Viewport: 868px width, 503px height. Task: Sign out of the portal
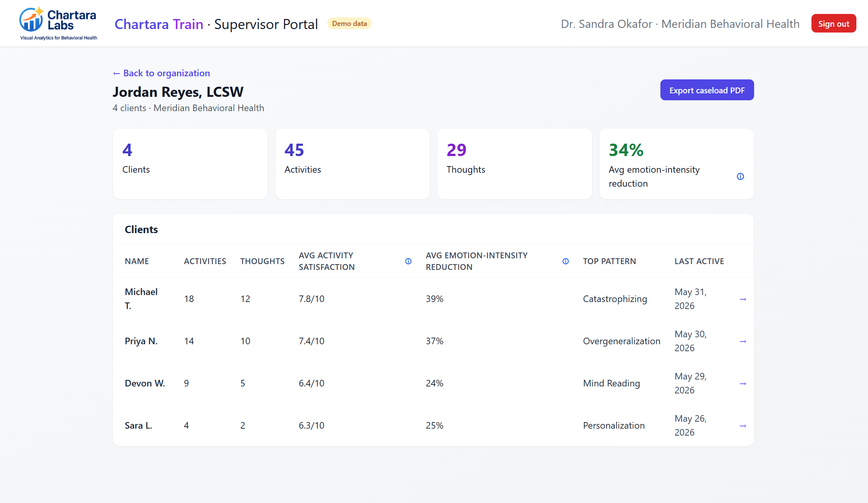(834, 24)
